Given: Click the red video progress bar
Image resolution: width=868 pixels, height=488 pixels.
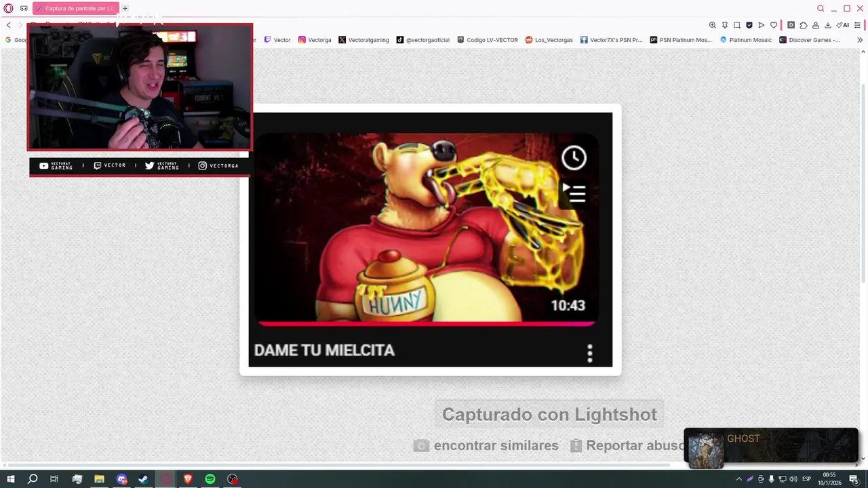Looking at the screenshot, I should coord(426,324).
